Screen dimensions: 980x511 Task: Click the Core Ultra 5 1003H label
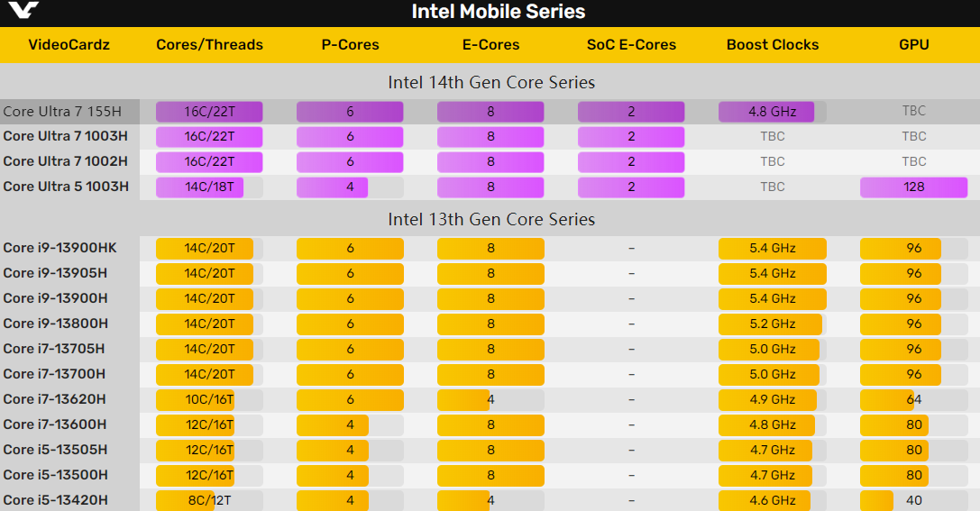click(66, 187)
